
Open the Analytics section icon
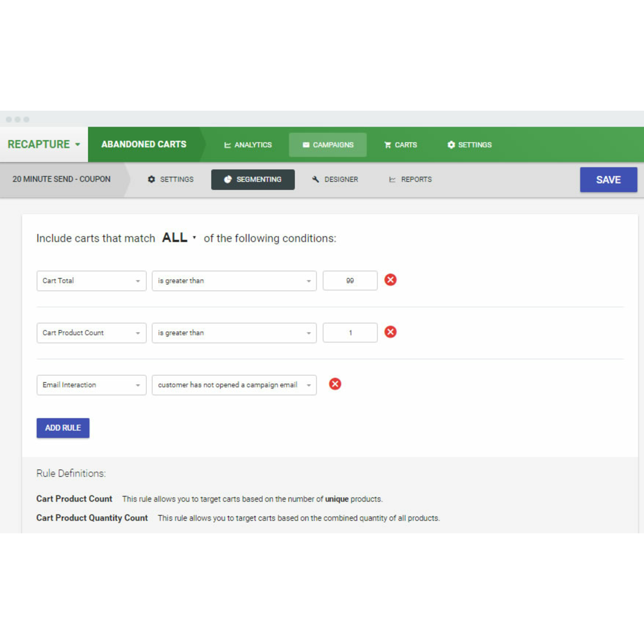pos(227,145)
